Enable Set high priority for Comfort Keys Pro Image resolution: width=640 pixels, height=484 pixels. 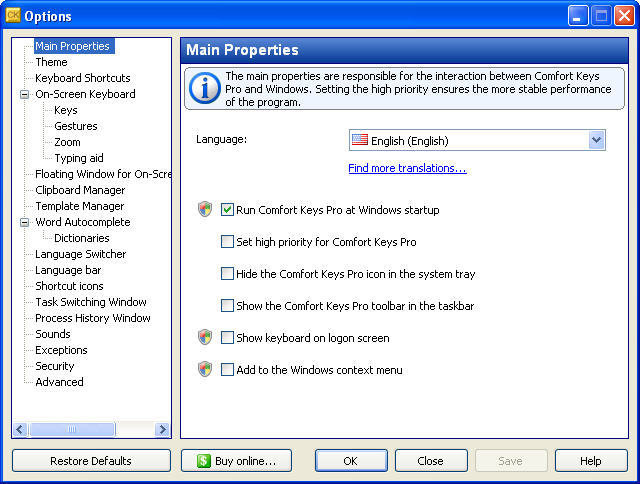coord(227,242)
